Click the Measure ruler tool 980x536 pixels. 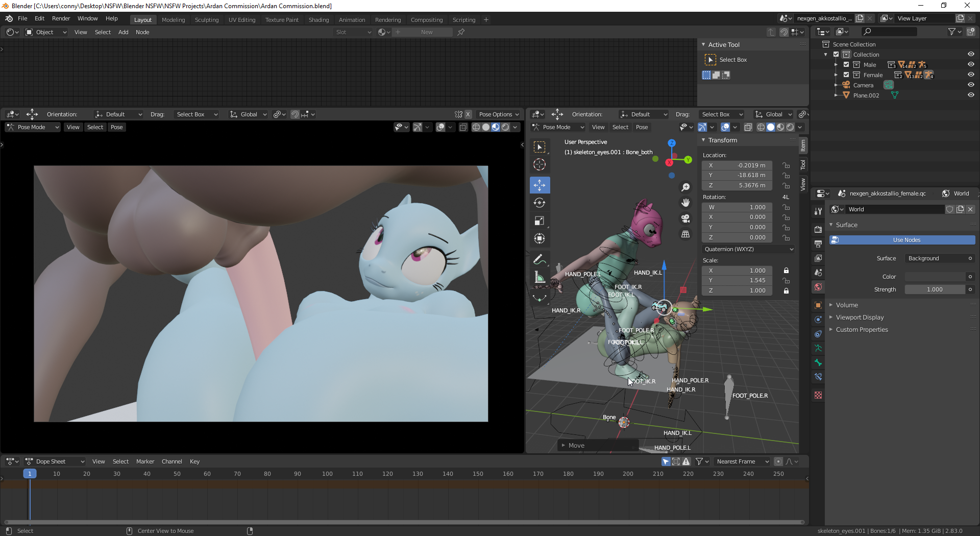540,278
